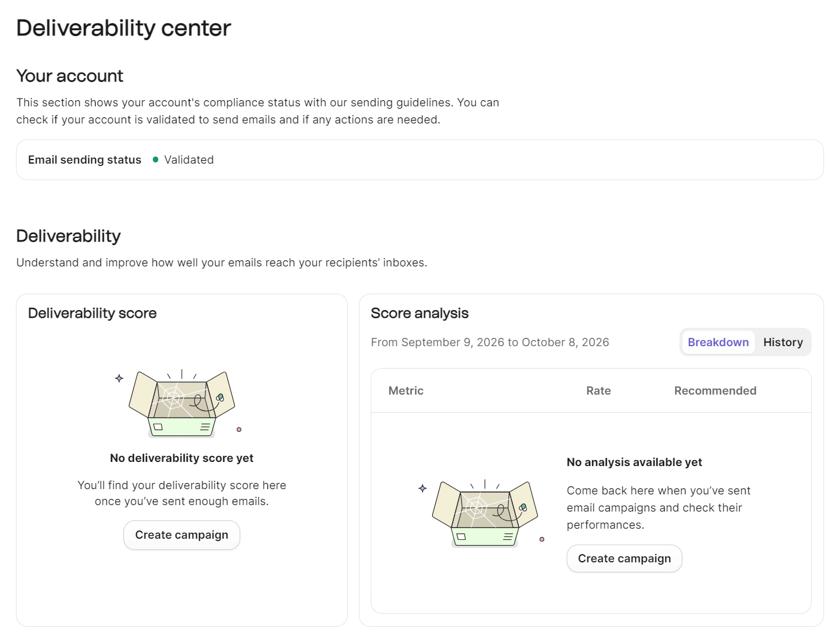
Task: Click the green Validated status dot
Action: [155, 159]
